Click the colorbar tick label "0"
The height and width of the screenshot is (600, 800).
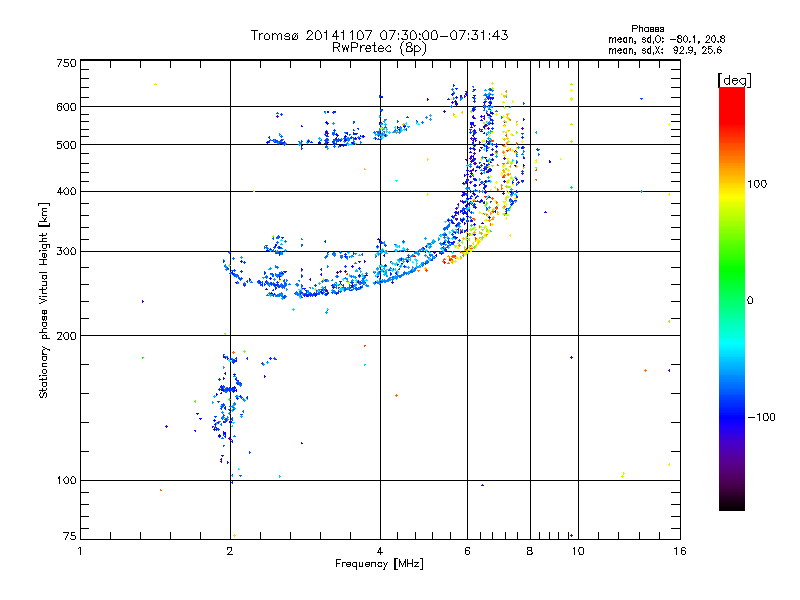click(750, 301)
